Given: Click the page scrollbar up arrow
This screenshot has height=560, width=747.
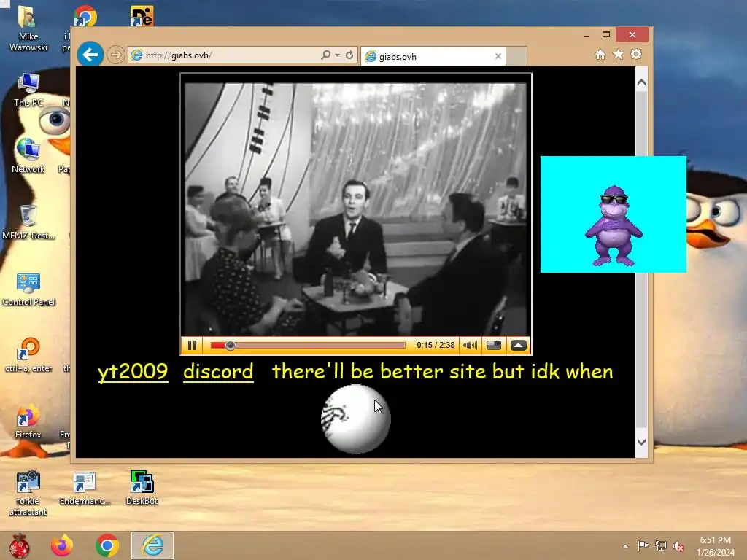Looking at the screenshot, I should pyautogui.click(x=642, y=83).
